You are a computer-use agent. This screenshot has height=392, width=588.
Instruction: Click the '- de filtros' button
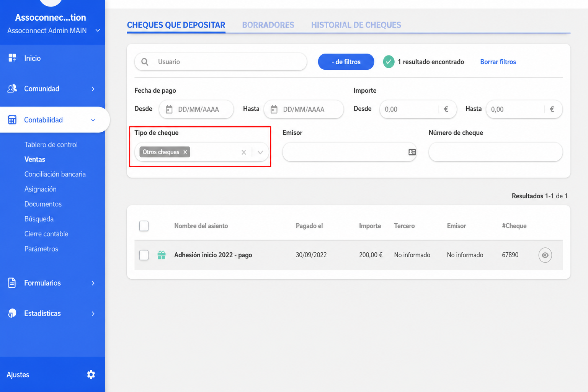pos(346,62)
